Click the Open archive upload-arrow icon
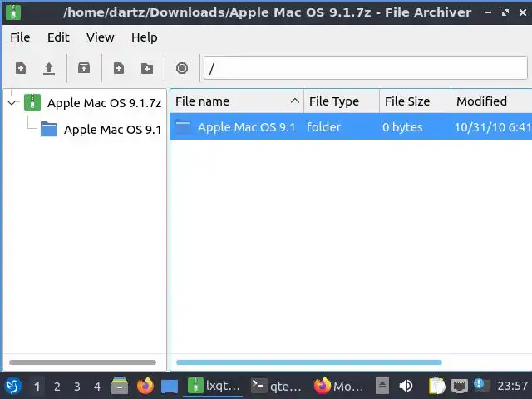This screenshot has width=532, height=399. [x=49, y=68]
